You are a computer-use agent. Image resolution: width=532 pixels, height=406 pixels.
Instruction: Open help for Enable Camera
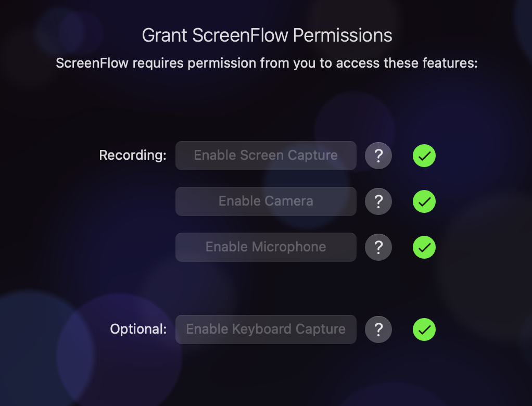(x=378, y=201)
